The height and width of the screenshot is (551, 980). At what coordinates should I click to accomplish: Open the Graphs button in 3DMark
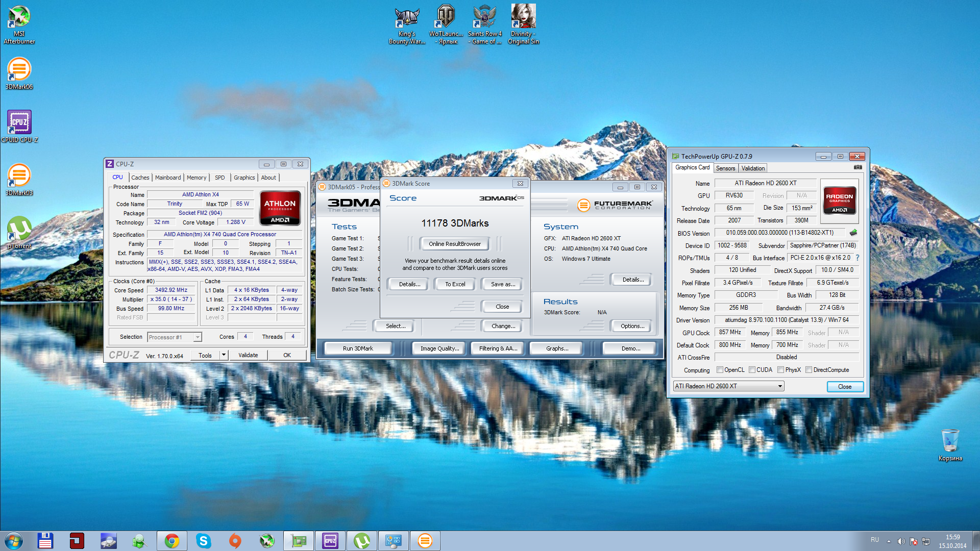(x=557, y=348)
